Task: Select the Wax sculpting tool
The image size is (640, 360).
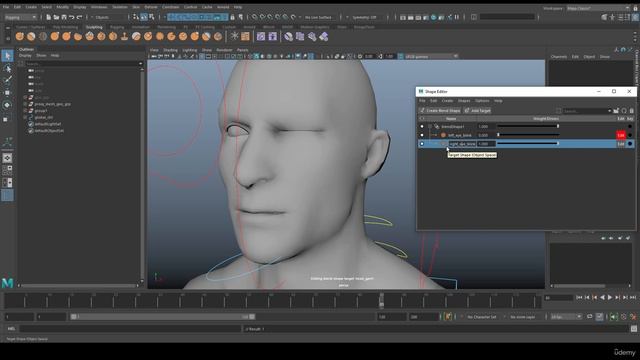Action: (136, 37)
